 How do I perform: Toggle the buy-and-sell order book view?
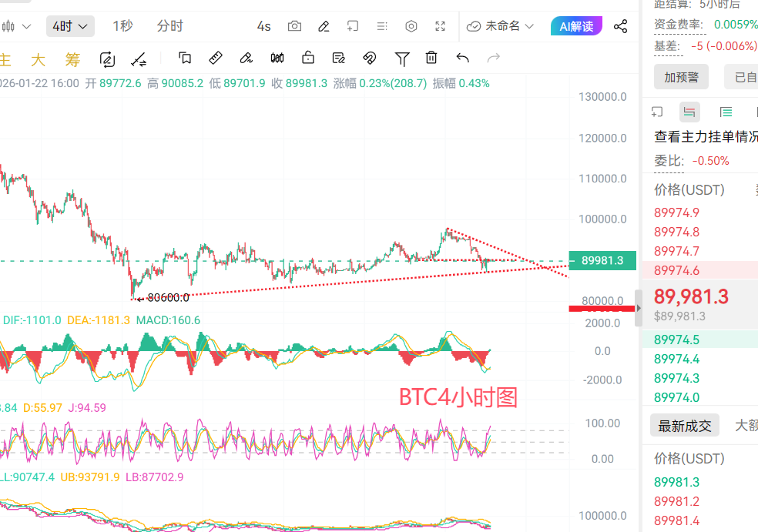point(689,112)
